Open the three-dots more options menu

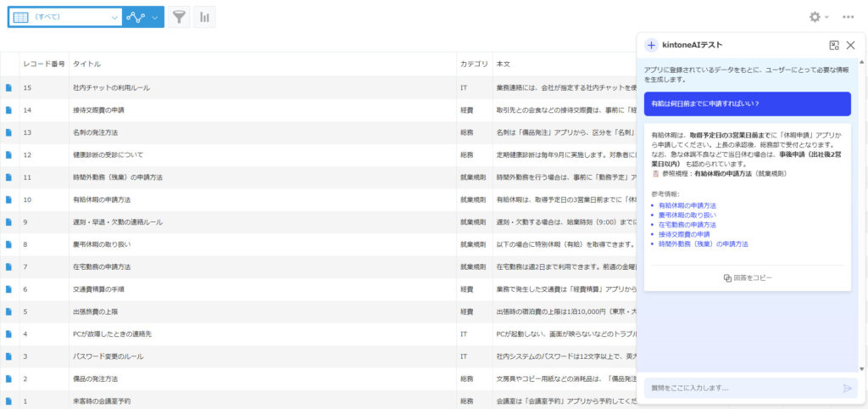pos(848,17)
